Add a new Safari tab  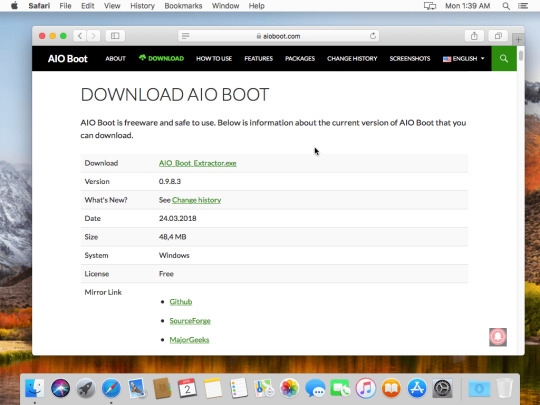tap(518, 39)
